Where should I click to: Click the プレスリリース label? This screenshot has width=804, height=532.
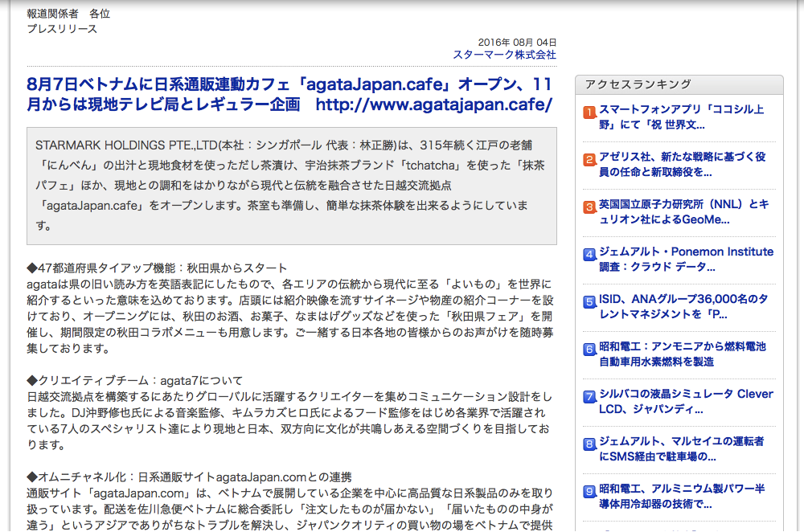tap(62, 29)
